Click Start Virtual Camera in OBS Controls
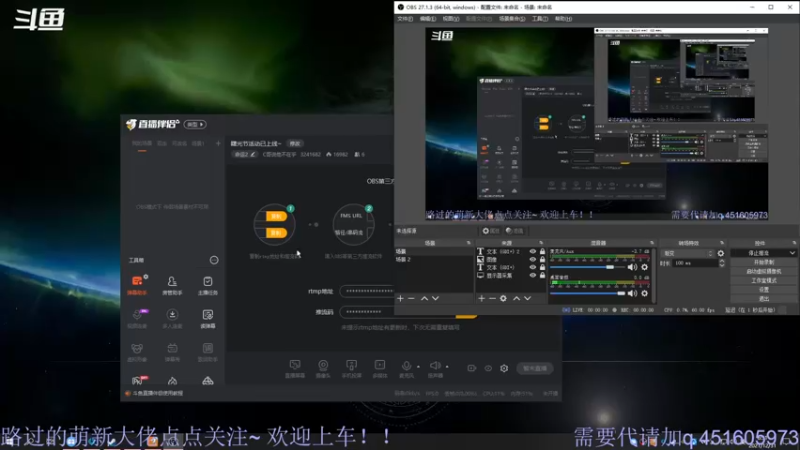 pos(763,271)
